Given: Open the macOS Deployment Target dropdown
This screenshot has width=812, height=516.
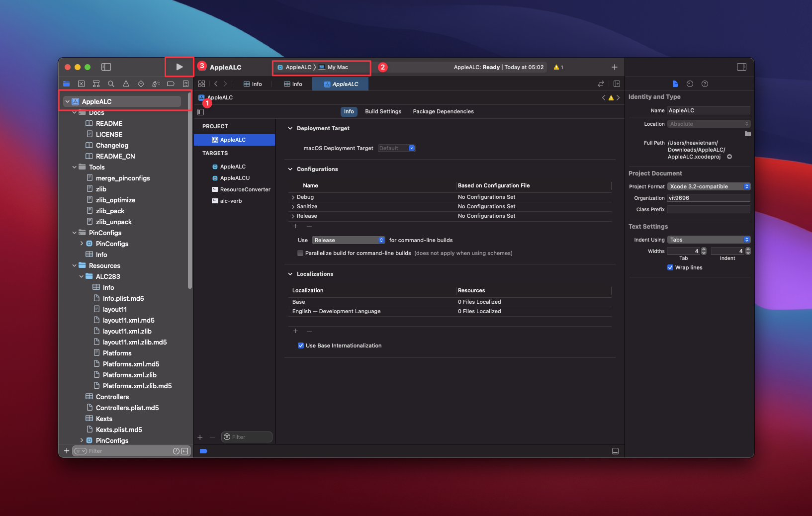Looking at the screenshot, I should [396, 148].
